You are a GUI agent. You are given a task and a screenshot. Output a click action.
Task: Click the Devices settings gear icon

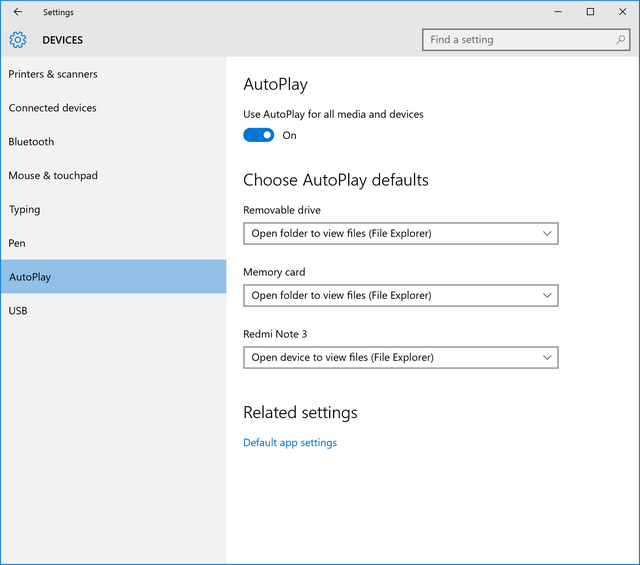tap(18, 40)
